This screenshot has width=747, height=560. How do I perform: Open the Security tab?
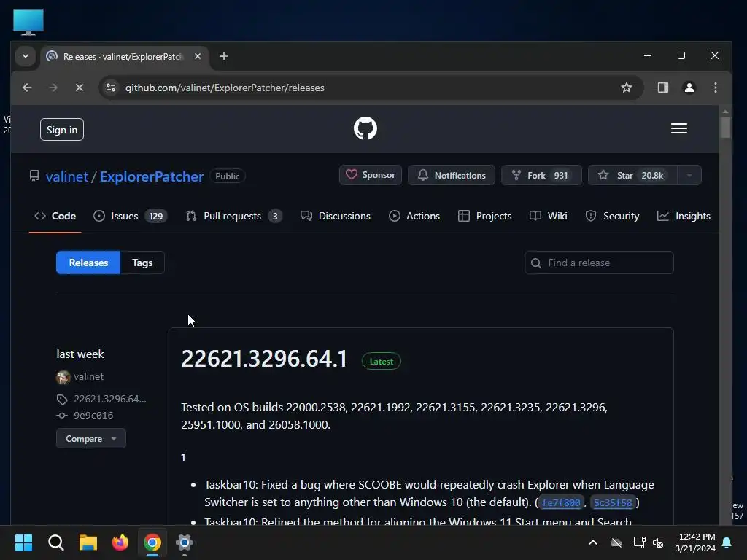tap(612, 216)
